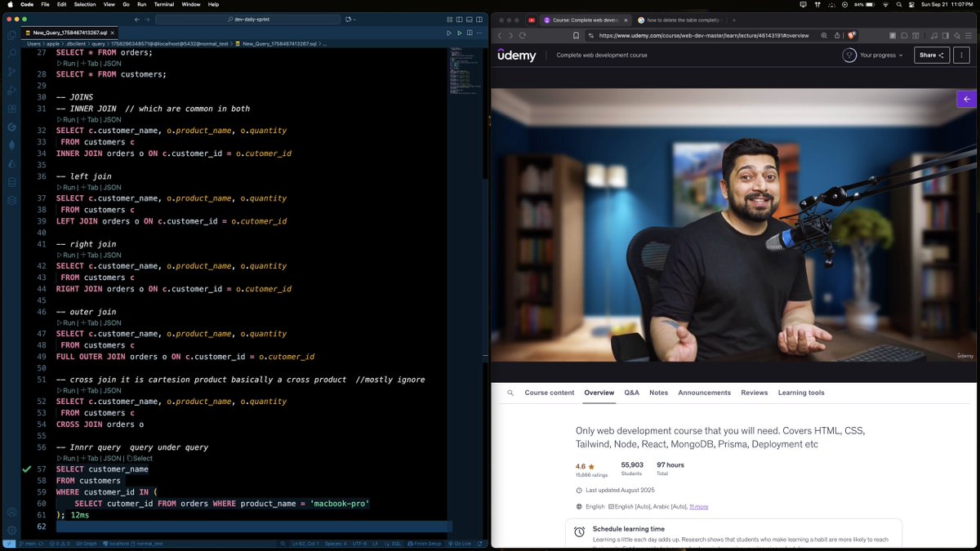Click Finish Setup in the status bar
980x551 pixels.
[x=425, y=544]
